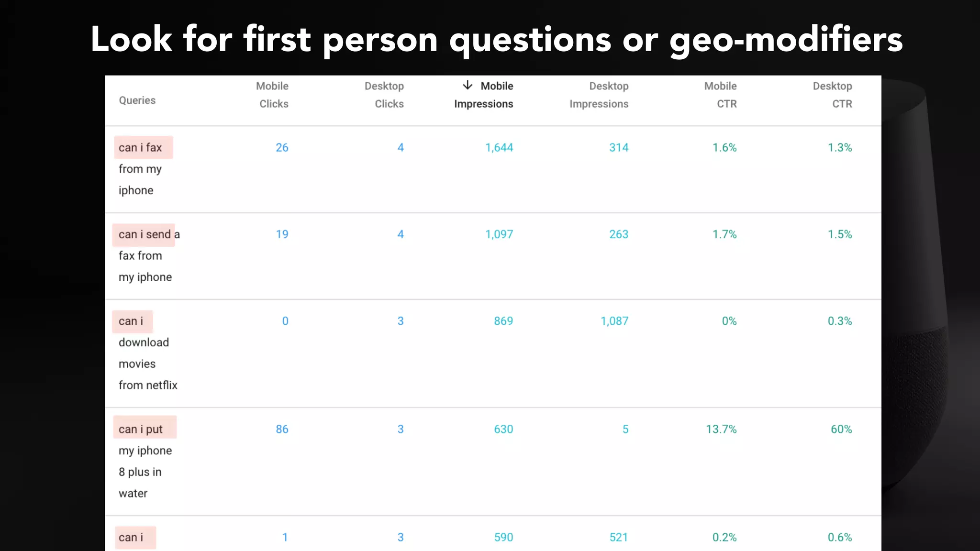
Task: Click the 13.7% mobile CTR value
Action: [721, 429]
